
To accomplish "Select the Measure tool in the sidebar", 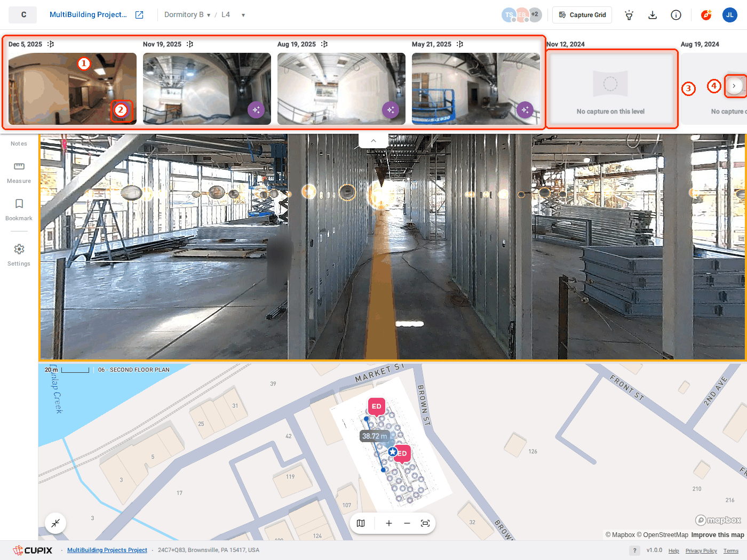I will pos(19,173).
